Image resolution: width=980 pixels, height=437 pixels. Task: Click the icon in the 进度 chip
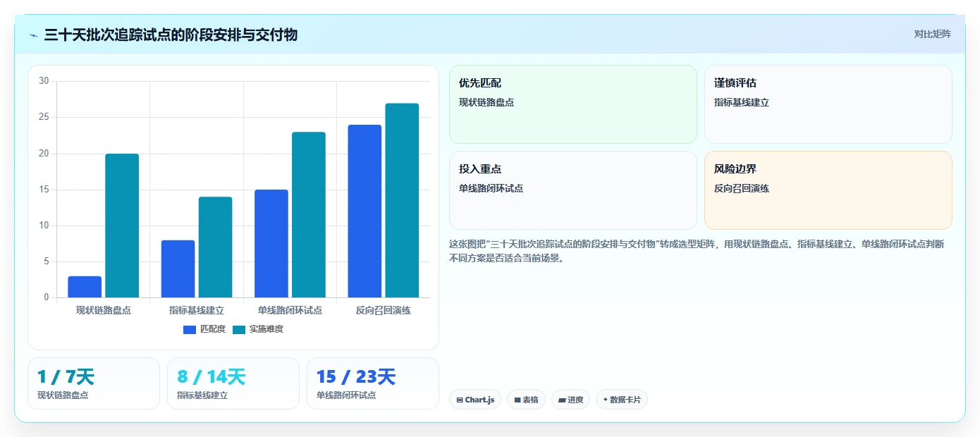pos(562,400)
